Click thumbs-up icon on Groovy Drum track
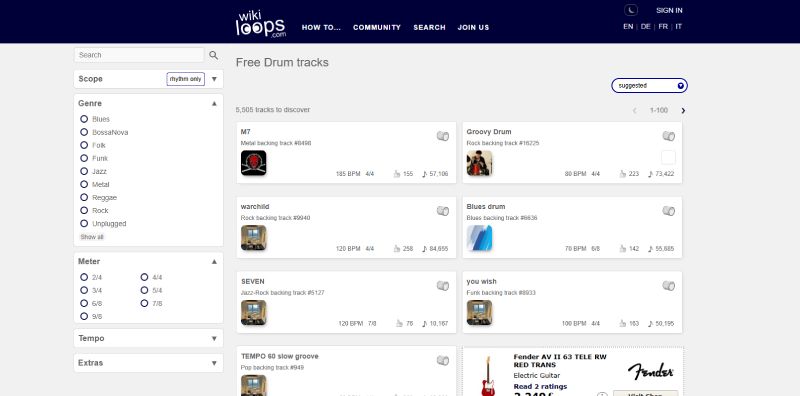The image size is (800, 396). coord(622,174)
